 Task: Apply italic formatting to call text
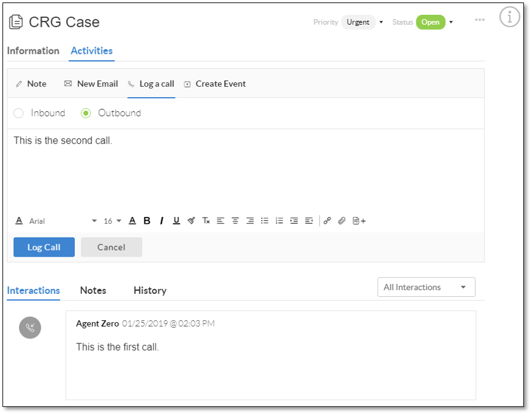(161, 221)
